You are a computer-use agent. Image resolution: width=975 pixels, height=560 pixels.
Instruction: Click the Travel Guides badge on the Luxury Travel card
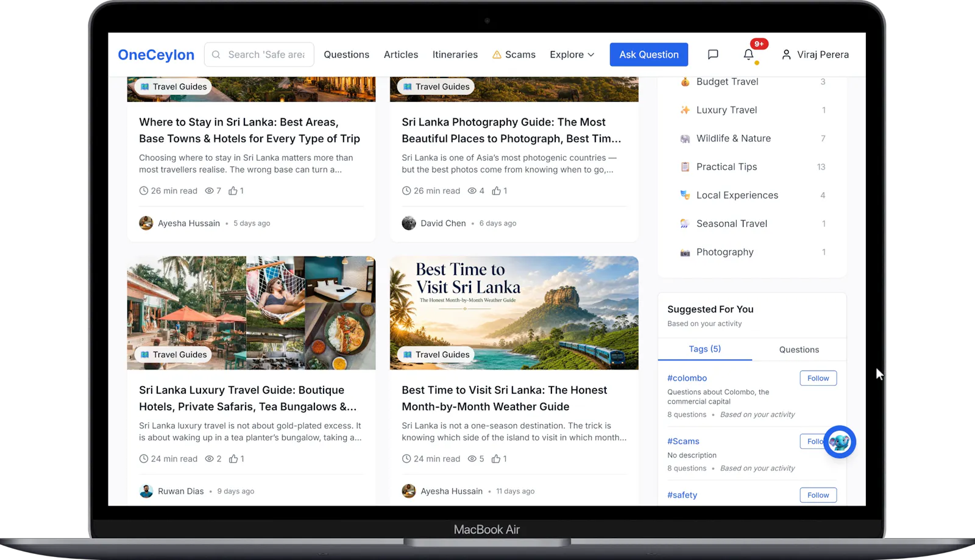(173, 355)
